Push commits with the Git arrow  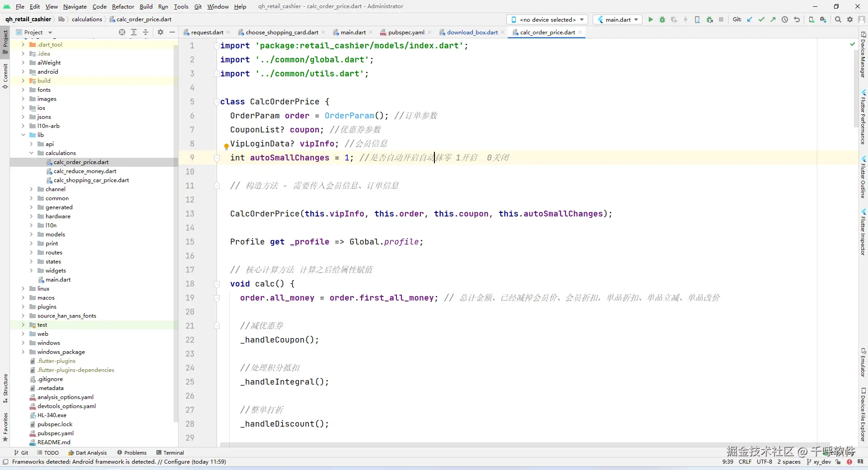773,19
